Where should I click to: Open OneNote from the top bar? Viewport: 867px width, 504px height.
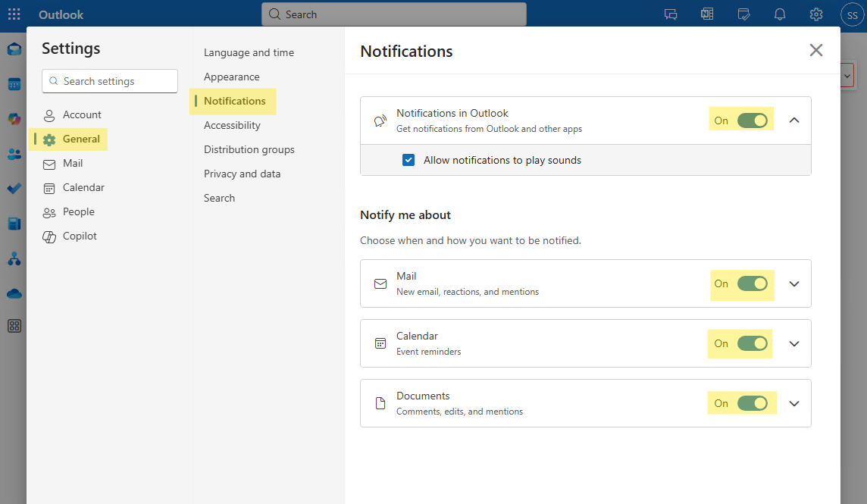tap(706, 13)
